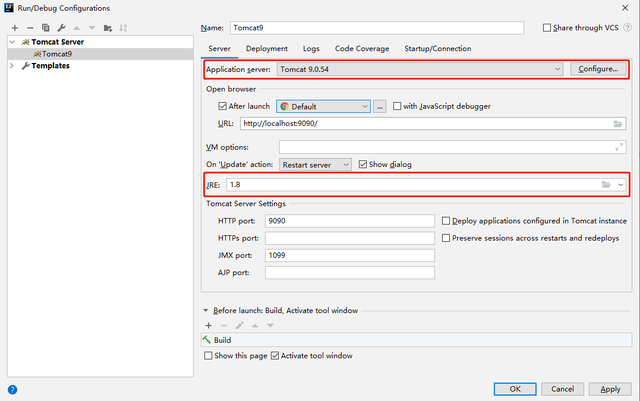The image size is (640, 401).
Task: Click the wrench edit-defaults icon in toolbar
Action: (61, 27)
